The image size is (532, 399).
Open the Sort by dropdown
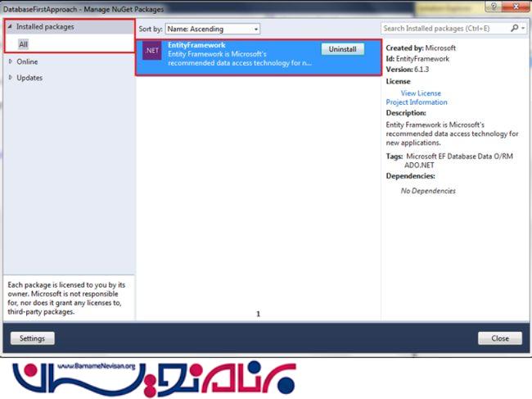(213, 29)
